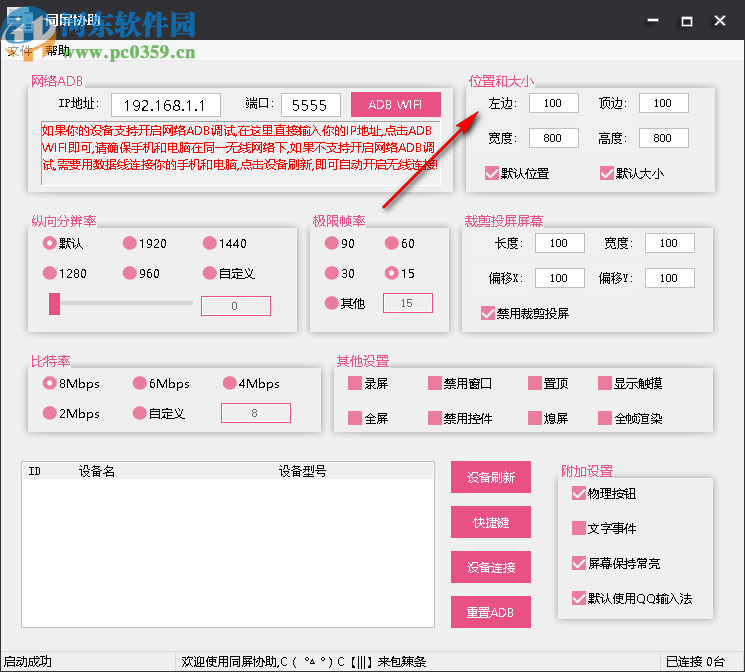Click the crop 宽度 input field
The width and height of the screenshot is (745, 672).
click(669, 243)
